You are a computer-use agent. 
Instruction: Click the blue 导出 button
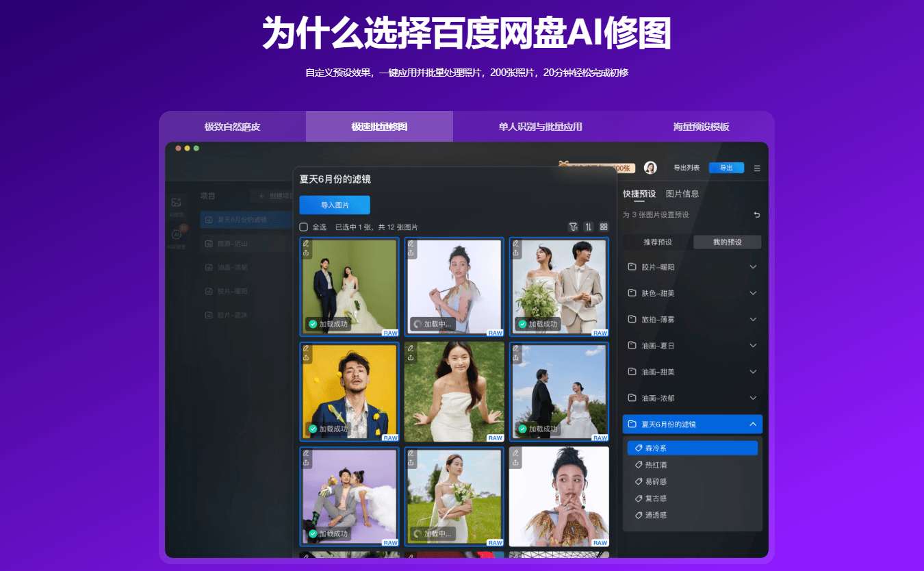tap(726, 168)
